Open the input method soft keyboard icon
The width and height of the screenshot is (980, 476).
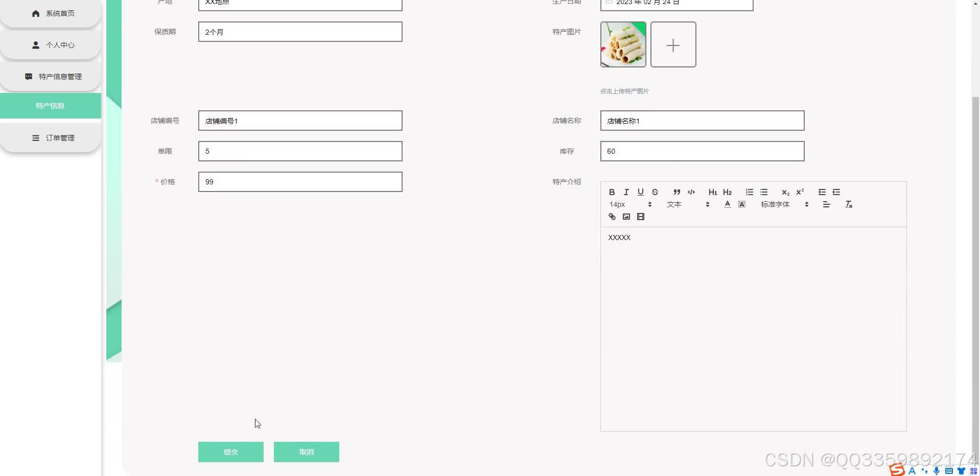point(949,471)
